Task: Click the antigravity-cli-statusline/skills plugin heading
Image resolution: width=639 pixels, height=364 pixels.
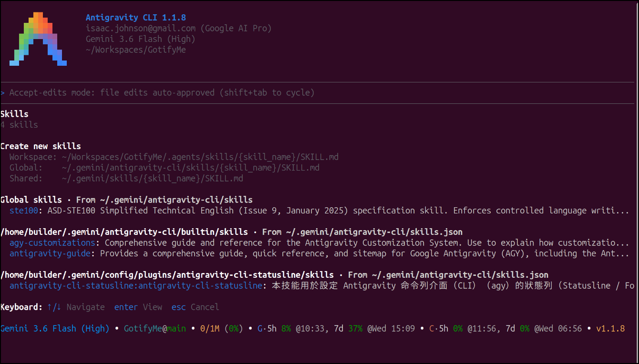Action: (167, 275)
